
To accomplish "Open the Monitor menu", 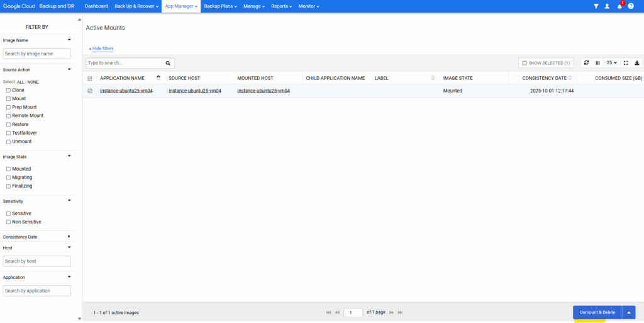I will click(x=309, y=6).
